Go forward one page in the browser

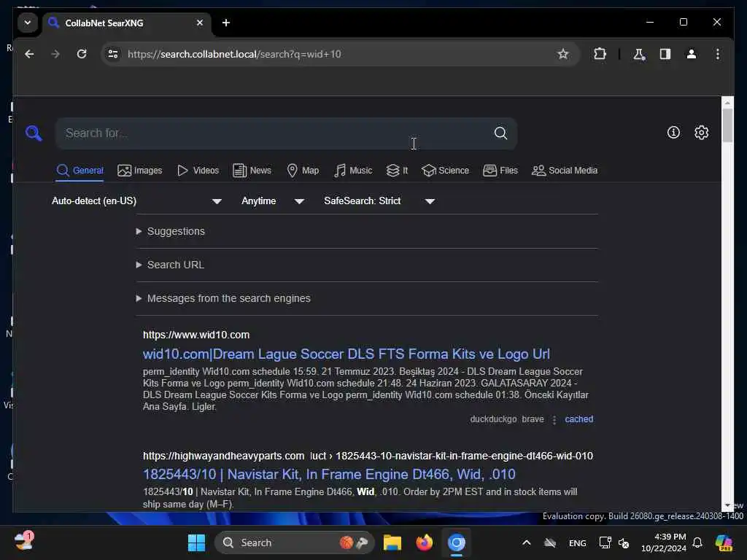coord(55,54)
